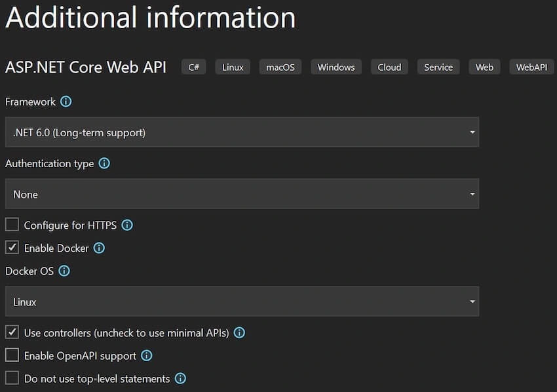Viewport: 557px width, 392px height.
Task: Show info for Enable OpenAPI support
Action: coord(146,356)
